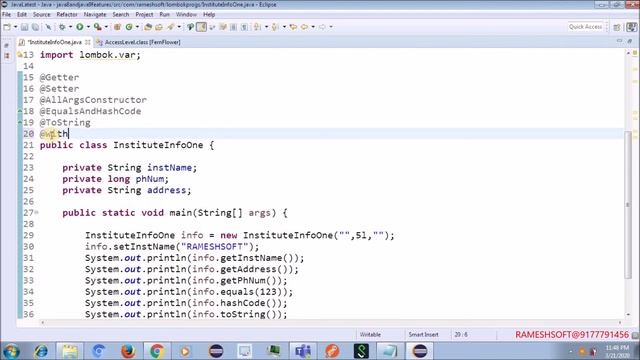Open the Refactor menu

click(67, 15)
